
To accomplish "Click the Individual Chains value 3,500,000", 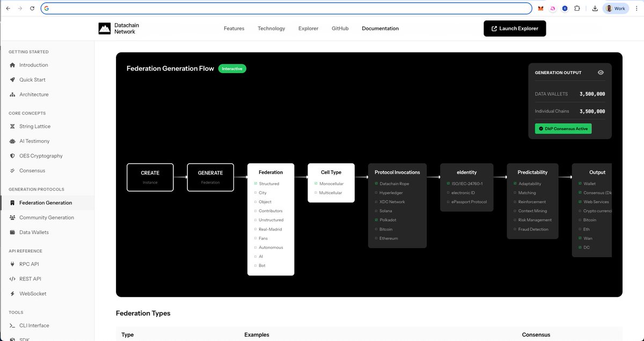I will tap(592, 111).
